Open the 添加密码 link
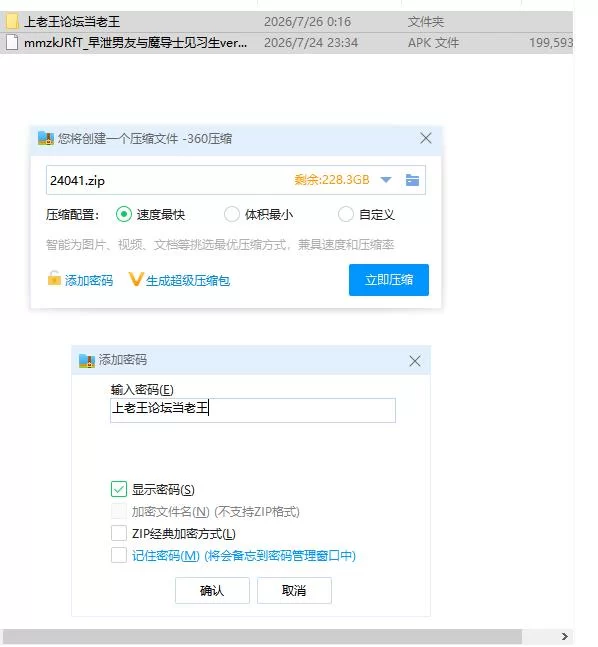Viewport: 598px width, 647px height. (x=89, y=281)
